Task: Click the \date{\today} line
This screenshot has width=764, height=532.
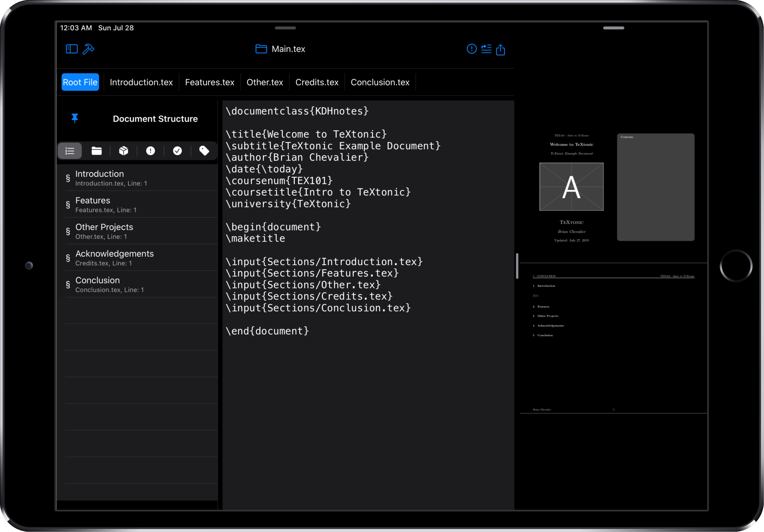Action: [x=264, y=169]
